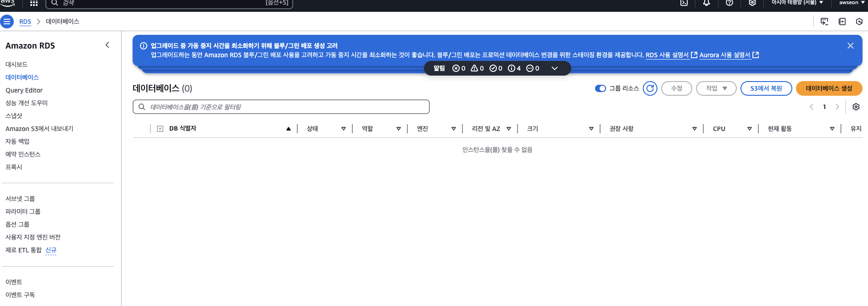
Task: Click the 수정 button
Action: pyautogui.click(x=677, y=88)
